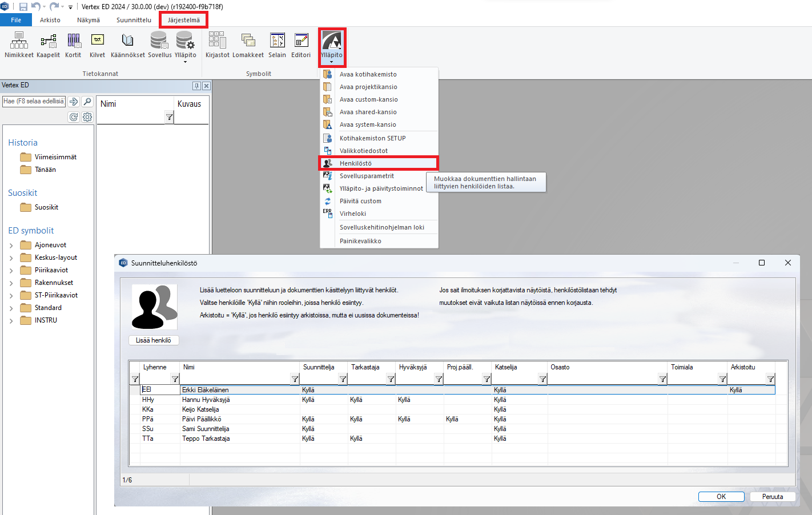The width and height of the screenshot is (812, 515).
Task: Open the Kortit database tool
Action: (73, 45)
